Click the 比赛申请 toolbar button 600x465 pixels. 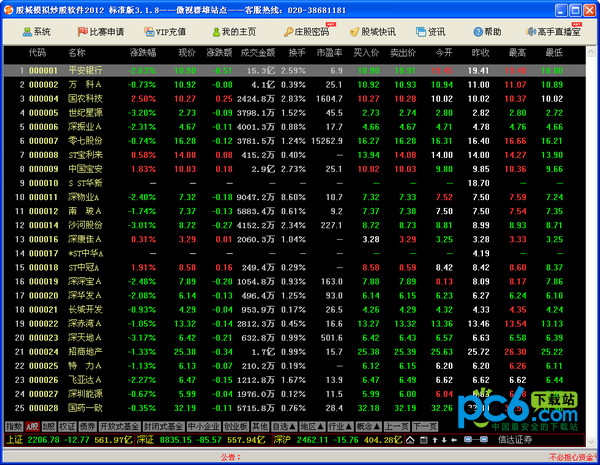101,31
